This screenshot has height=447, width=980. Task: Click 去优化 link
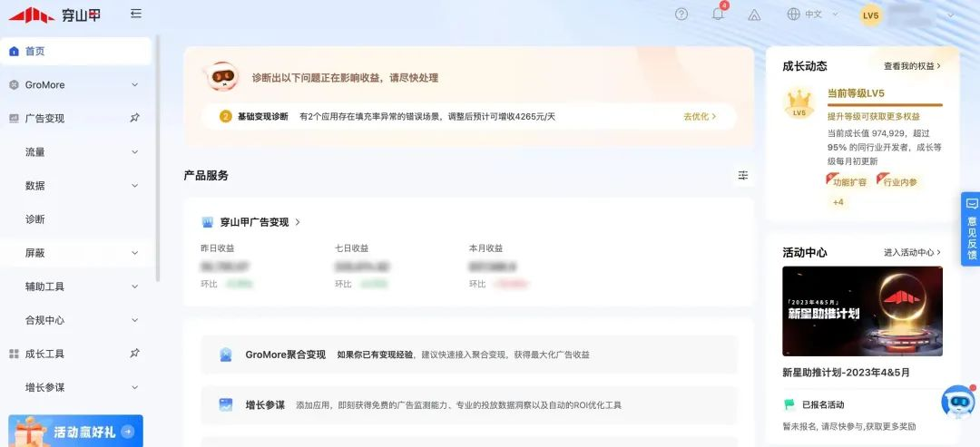[x=700, y=116]
